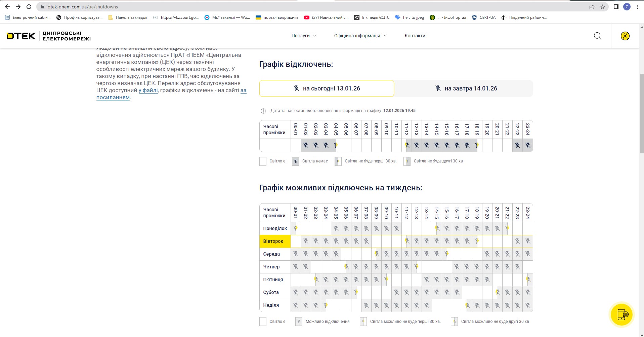Click info icon beside last update date
This screenshot has height=337, width=644.
[263, 111]
